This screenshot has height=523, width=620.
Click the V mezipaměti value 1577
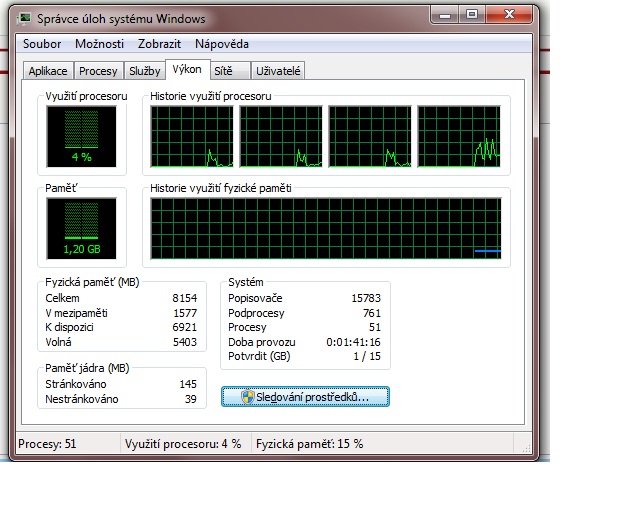pyautogui.click(x=185, y=313)
